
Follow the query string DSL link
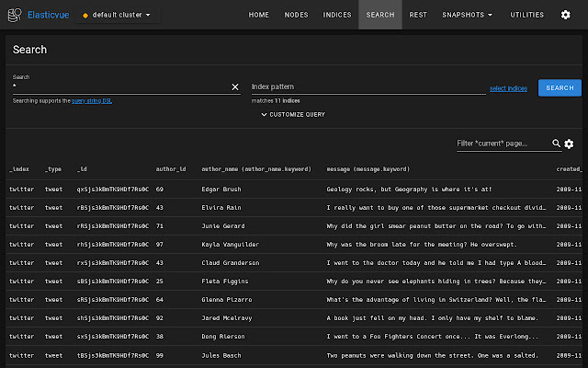click(92, 100)
